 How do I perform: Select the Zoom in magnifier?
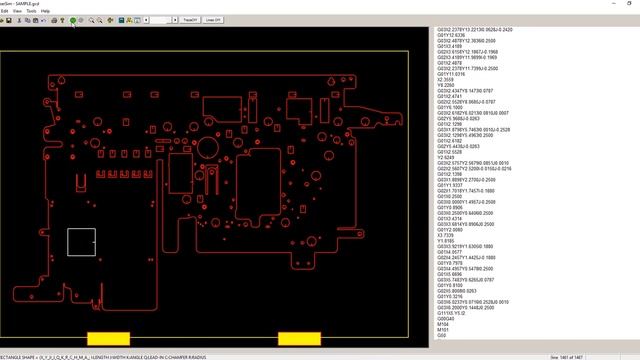pyautogui.click(x=91, y=20)
